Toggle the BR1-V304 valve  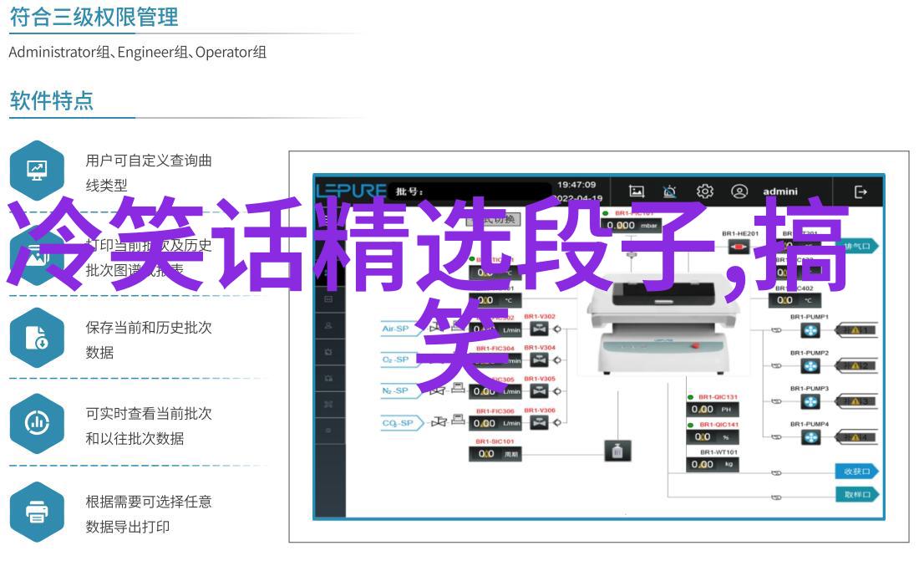point(539,360)
